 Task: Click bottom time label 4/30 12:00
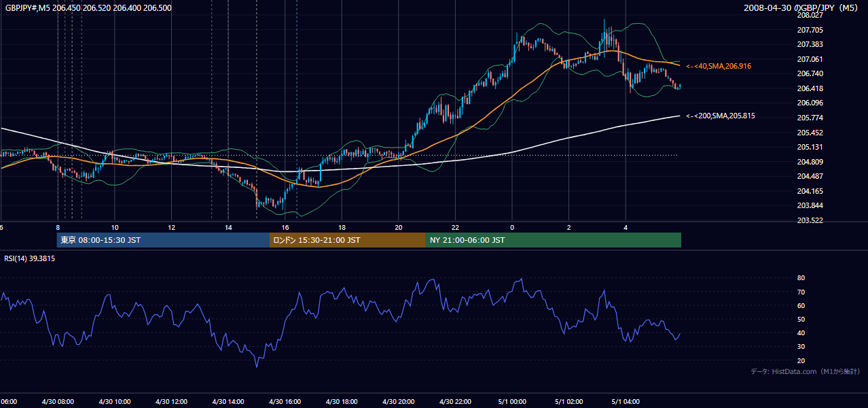(171, 401)
